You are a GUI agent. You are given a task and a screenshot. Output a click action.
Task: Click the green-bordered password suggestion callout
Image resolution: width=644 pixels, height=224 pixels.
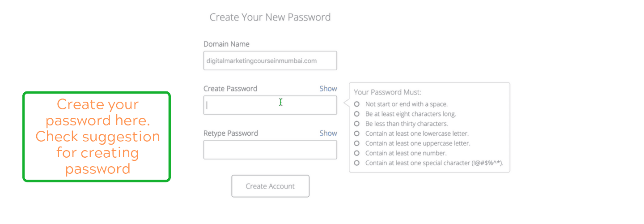pos(97,137)
